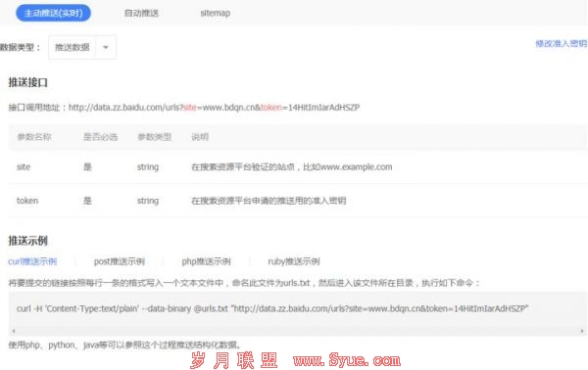This screenshot has width=588, height=370.
Task: Click the dropdown arrow beside 推送数据
Action: (x=106, y=47)
